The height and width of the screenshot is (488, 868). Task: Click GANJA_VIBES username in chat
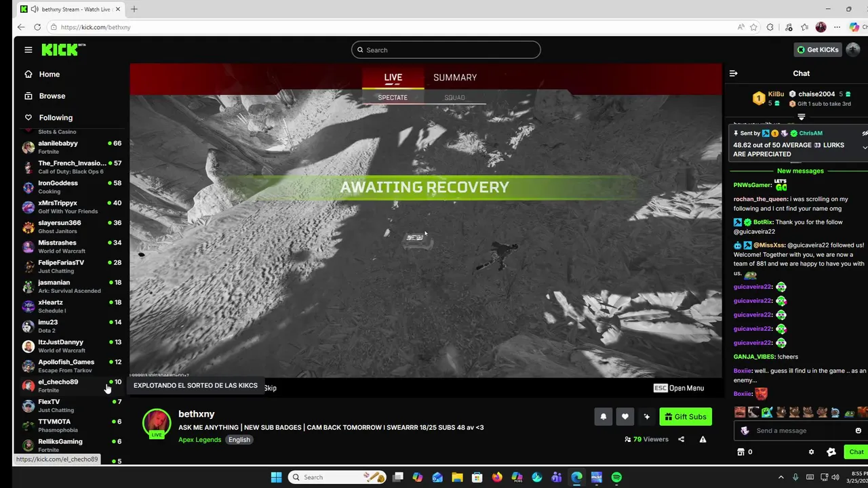(x=754, y=357)
